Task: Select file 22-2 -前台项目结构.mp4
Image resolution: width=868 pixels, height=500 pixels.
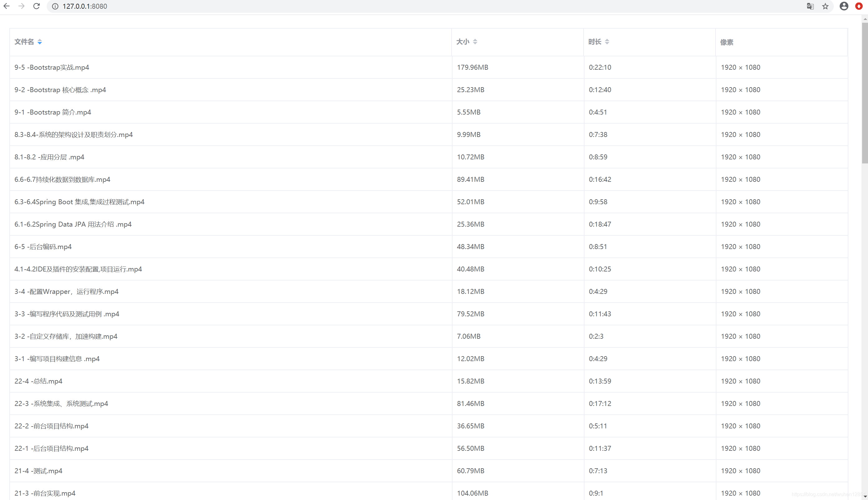Action: (x=51, y=426)
